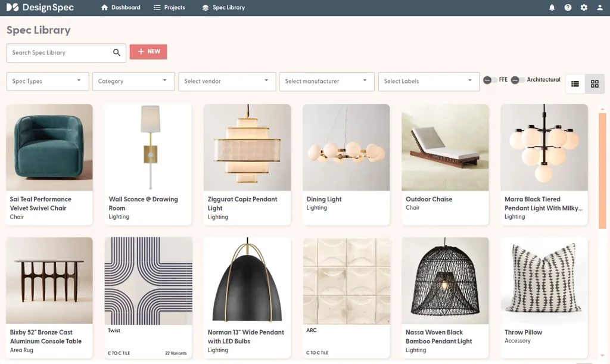The height and width of the screenshot is (364, 610).
Task: Go to the Dashboard menu item
Action: pos(121,8)
